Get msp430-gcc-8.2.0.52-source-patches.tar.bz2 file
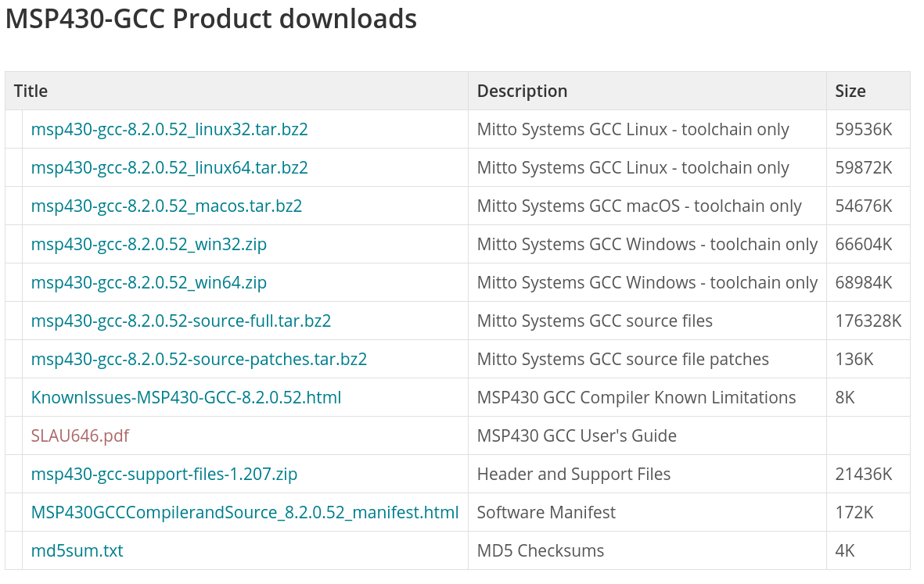This screenshot has width=924, height=584. [x=199, y=359]
